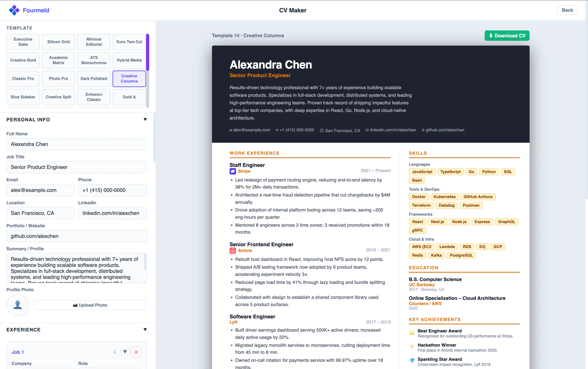
Task: Click the star icon beside Best Engineer Award
Action: click(x=412, y=332)
